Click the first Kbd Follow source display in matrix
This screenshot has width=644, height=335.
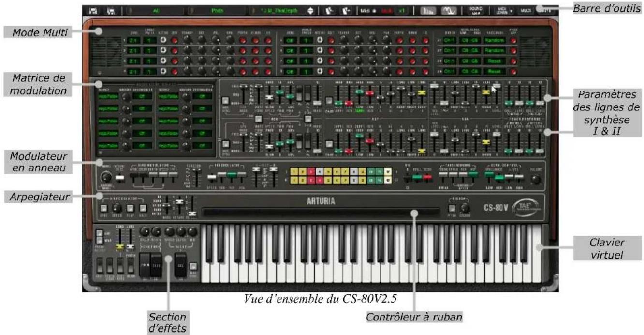click(107, 96)
